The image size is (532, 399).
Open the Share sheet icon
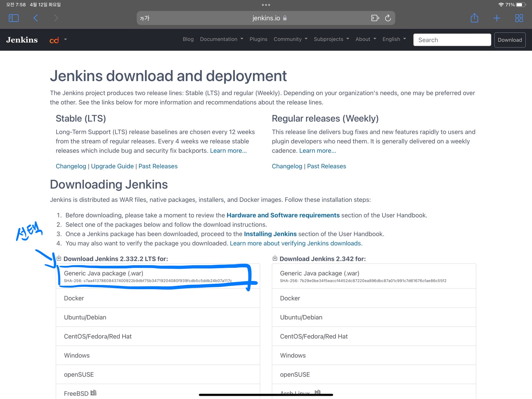tap(474, 18)
